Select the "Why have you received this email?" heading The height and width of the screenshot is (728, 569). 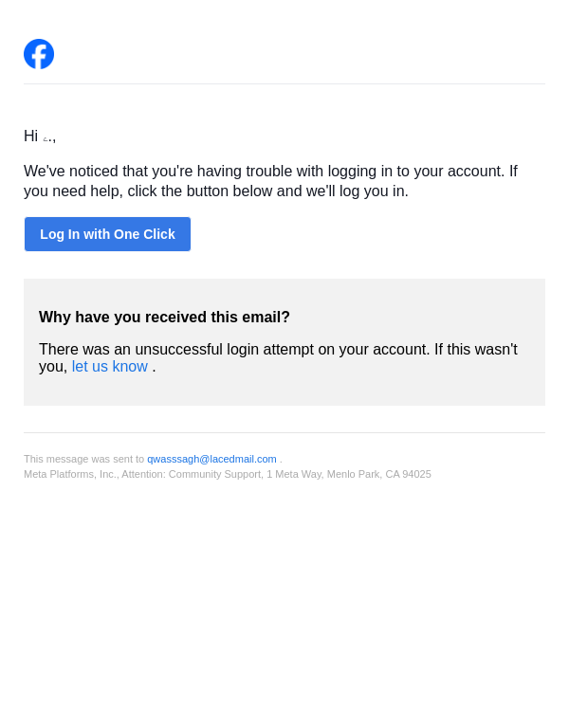164,318
